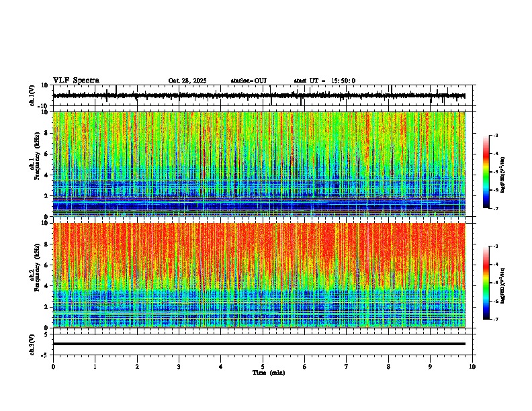Click inside the ch.1 spectrogram panel
This screenshot has height=411, width=532.
tap(259, 164)
